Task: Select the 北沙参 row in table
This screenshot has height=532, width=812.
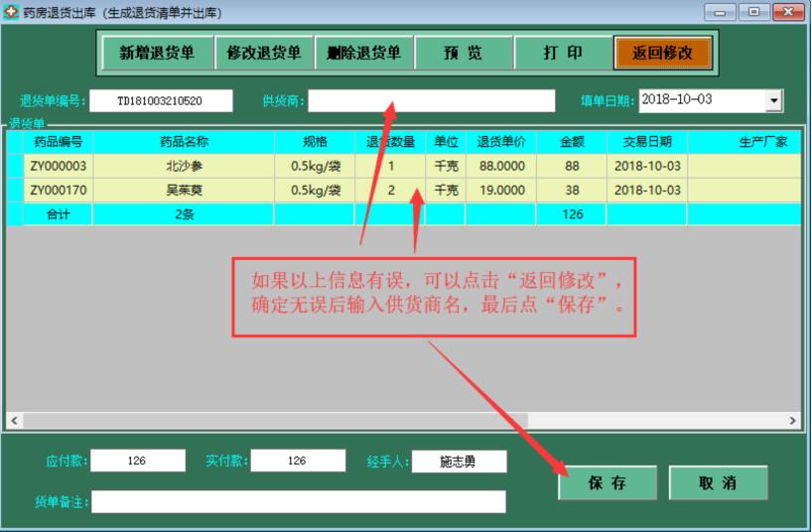Action: [x=184, y=166]
